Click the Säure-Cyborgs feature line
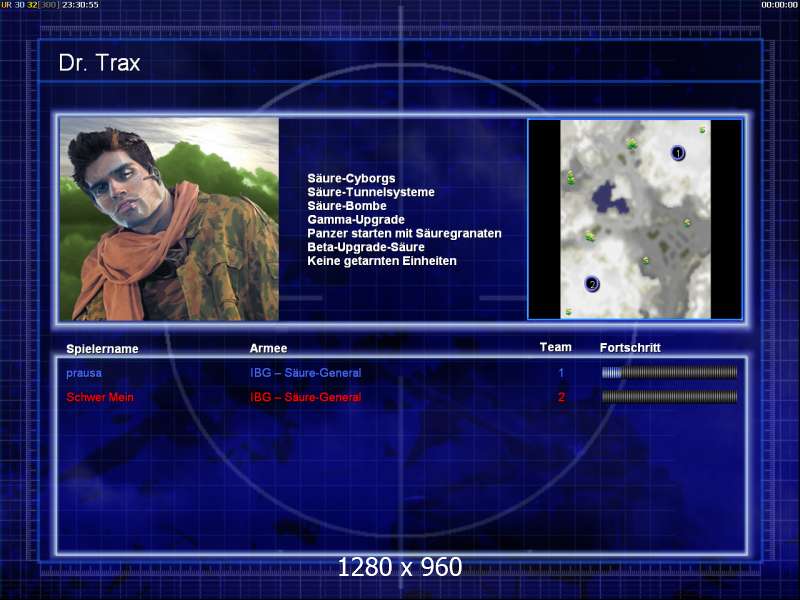This screenshot has width=800, height=600. pyautogui.click(x=351, y=178)
